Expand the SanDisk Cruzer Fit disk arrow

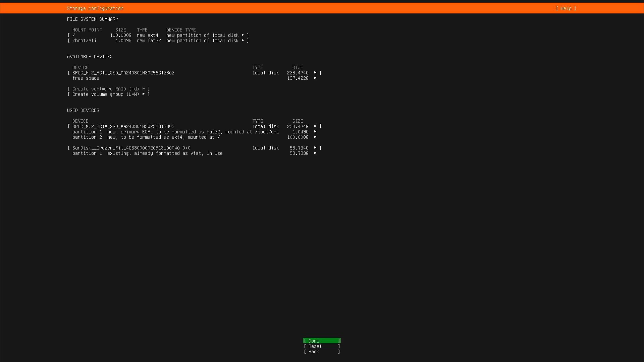[315, 148]
